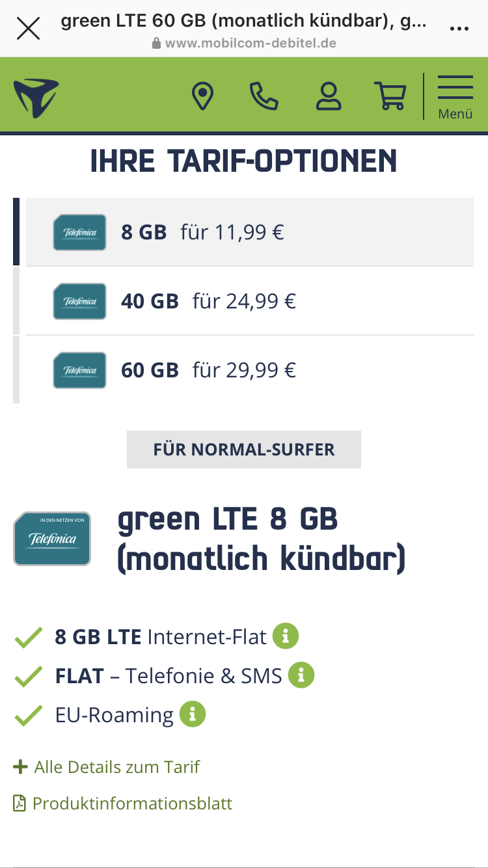Tap the phone contact icon

[264, 96]
